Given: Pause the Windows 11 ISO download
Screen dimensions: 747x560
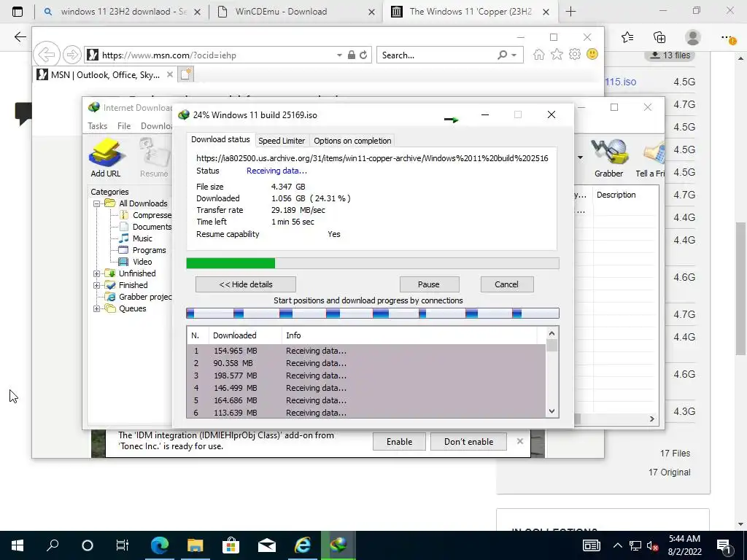Looking at the screenshot, I should [x=429, y=285].
